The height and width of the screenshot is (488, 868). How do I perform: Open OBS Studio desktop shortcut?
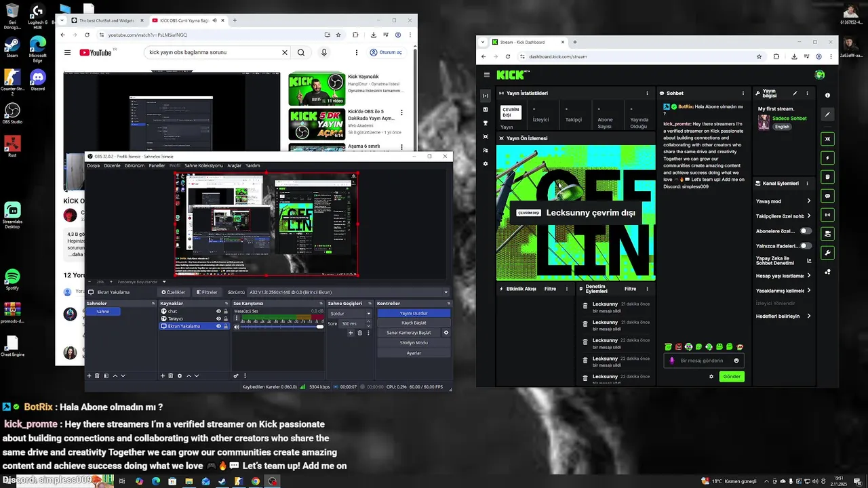[12, 113]
